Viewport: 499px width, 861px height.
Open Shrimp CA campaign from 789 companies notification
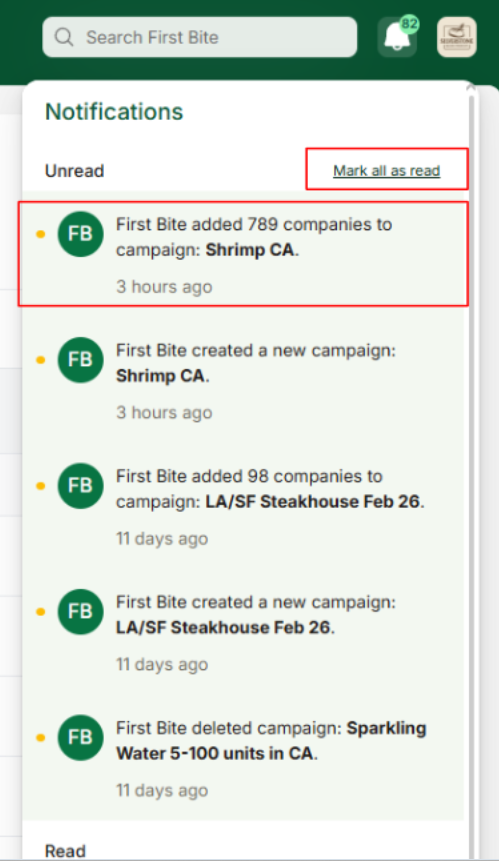(250, 250)
